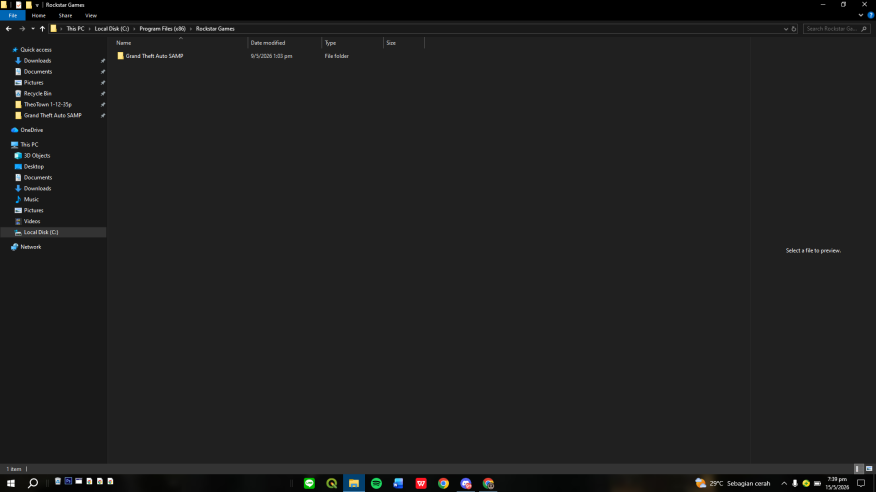The height and width of the screenshot is (492, 876).
Task: Go back with the Back arrow
Action: coord(8,28)
